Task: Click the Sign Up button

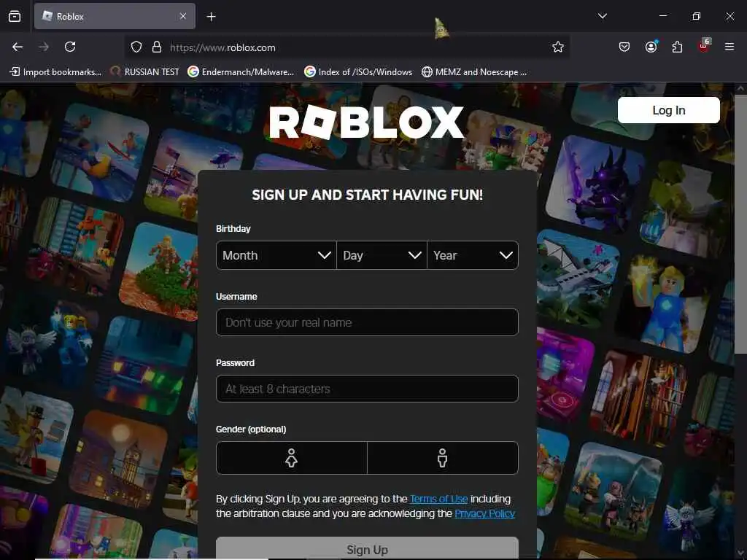Action: point(367,548)
